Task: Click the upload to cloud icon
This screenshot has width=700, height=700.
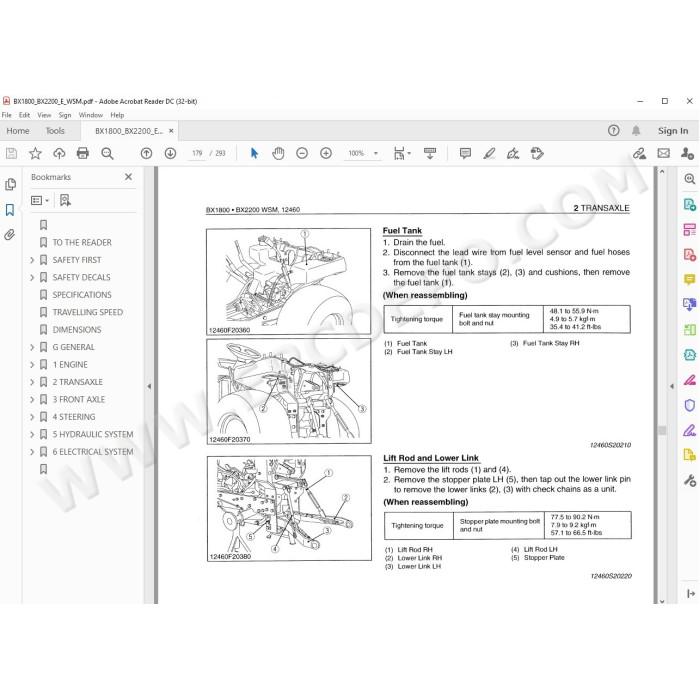Action: point(59,154)
